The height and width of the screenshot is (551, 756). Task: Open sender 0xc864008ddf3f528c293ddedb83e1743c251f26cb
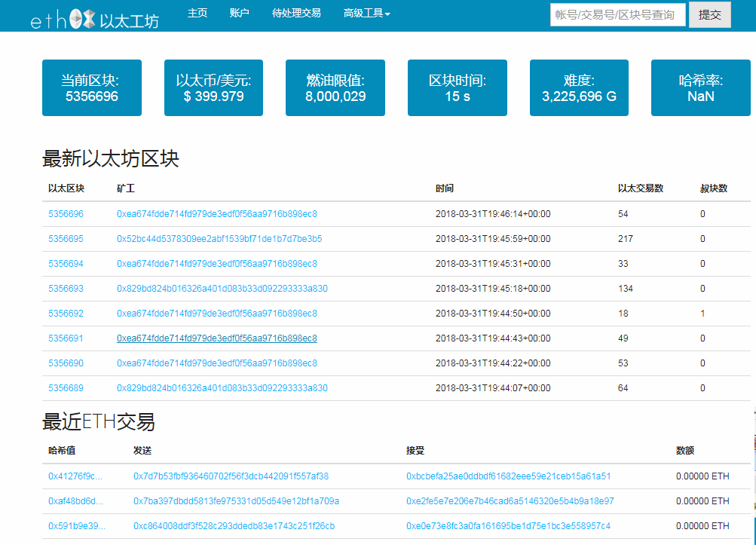click(x=234, y=526)
